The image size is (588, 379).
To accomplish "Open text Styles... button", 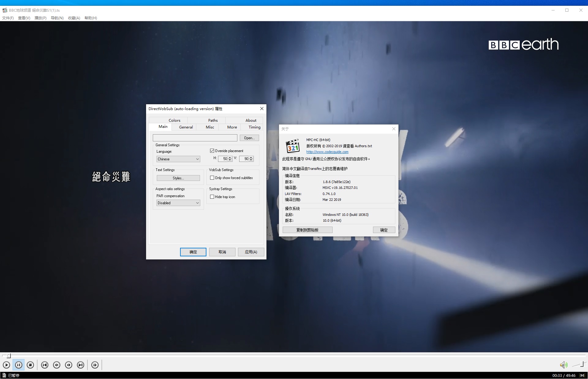I will pos(178,178).
